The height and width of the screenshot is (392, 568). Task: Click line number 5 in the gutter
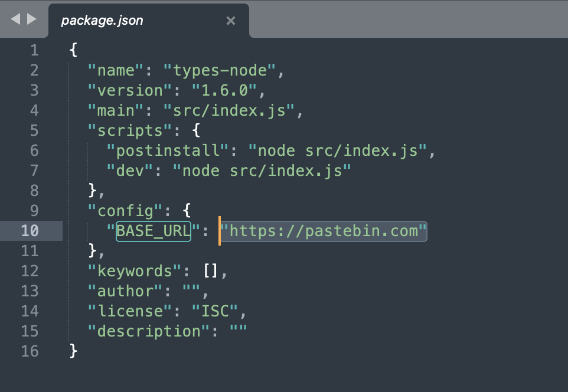pyautogui.click(x=34, y=130)
